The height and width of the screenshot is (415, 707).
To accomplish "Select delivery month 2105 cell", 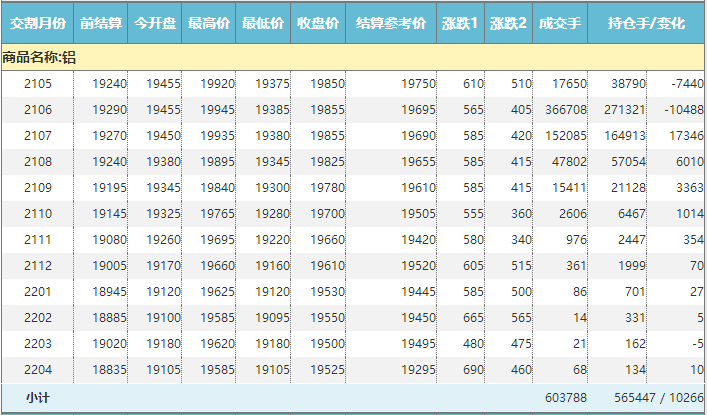I will point(38,84).
